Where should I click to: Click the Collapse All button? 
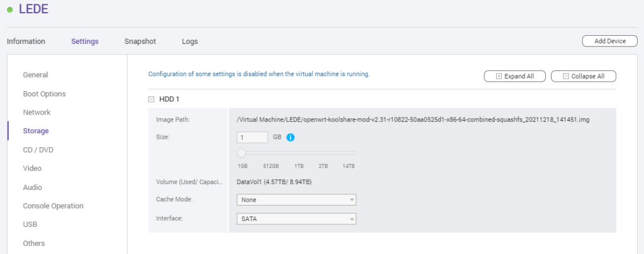[x=583, y=76]
